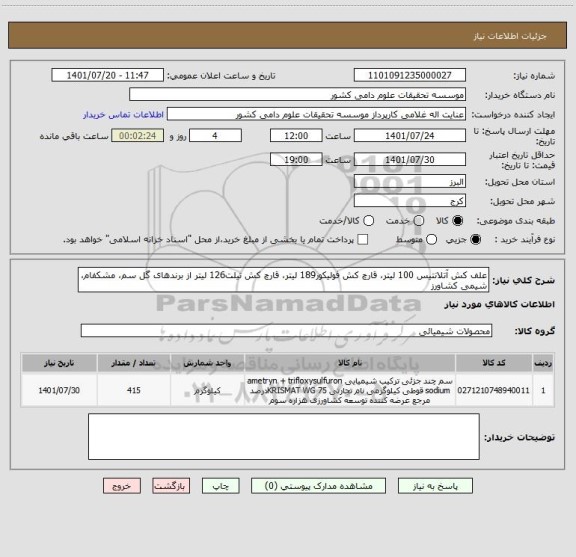The width and height of the screenshot is (576, 557).
Task: Select the خدمت radio button
Action: pos(419,221)
